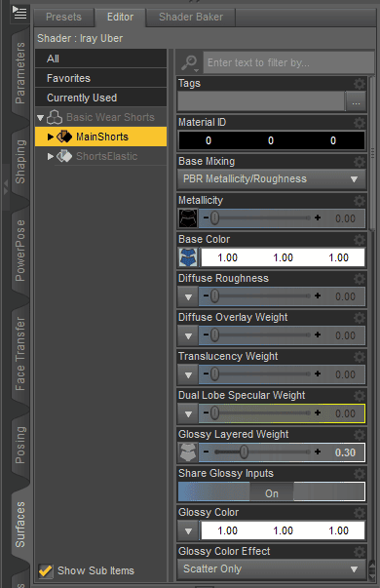380x588 pixels.
Task: Click the Material ID black color field
Action: point(271,140)
